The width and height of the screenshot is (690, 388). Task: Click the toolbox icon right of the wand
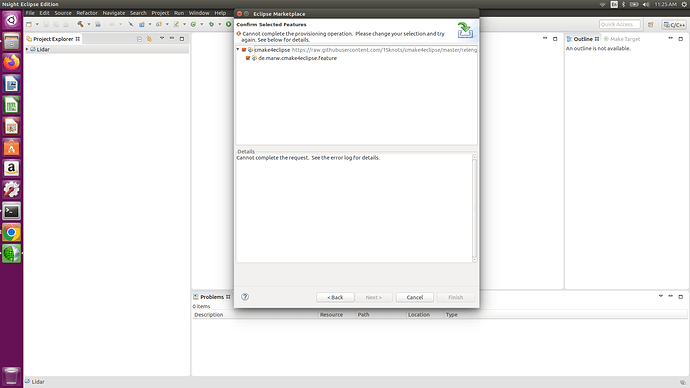tap(142, 24)
